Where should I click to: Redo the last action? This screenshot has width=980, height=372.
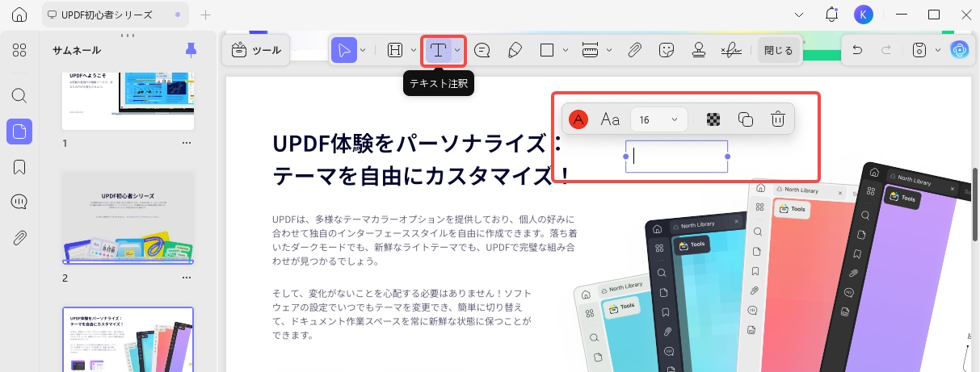click(886, 50)
